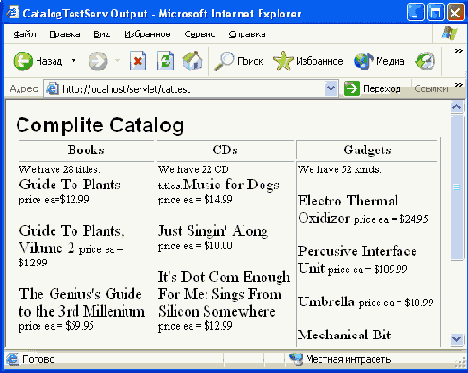Click the 'Music for Dogs' title
This screenshot has height=373, width=468.
click(231, 184)
